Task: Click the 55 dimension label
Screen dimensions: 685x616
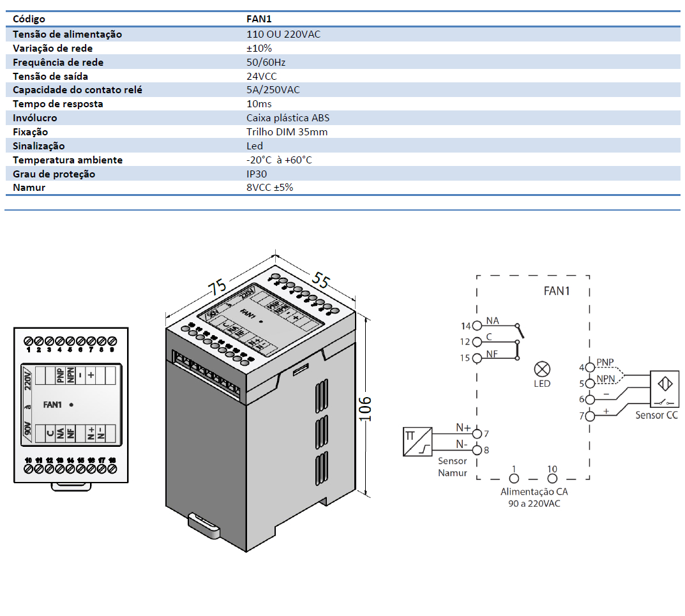Action: (x=322, y=280)
